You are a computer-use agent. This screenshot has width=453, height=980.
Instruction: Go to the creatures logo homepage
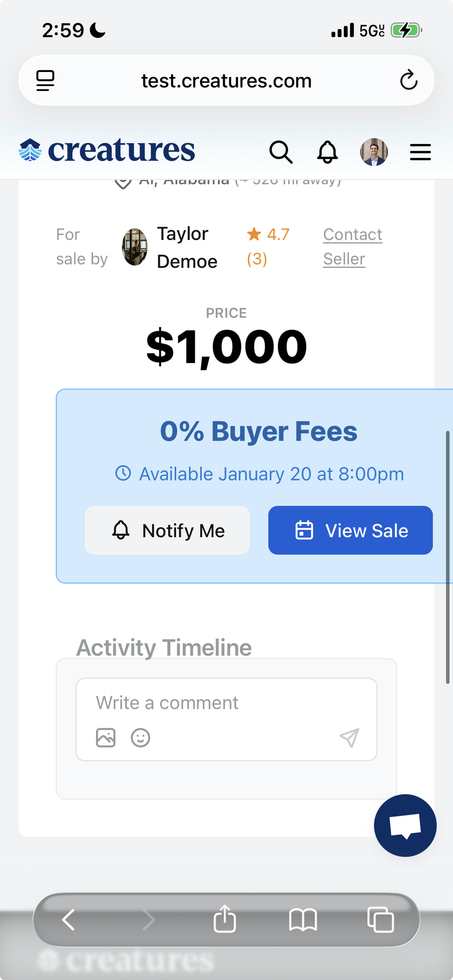(107, 150)
